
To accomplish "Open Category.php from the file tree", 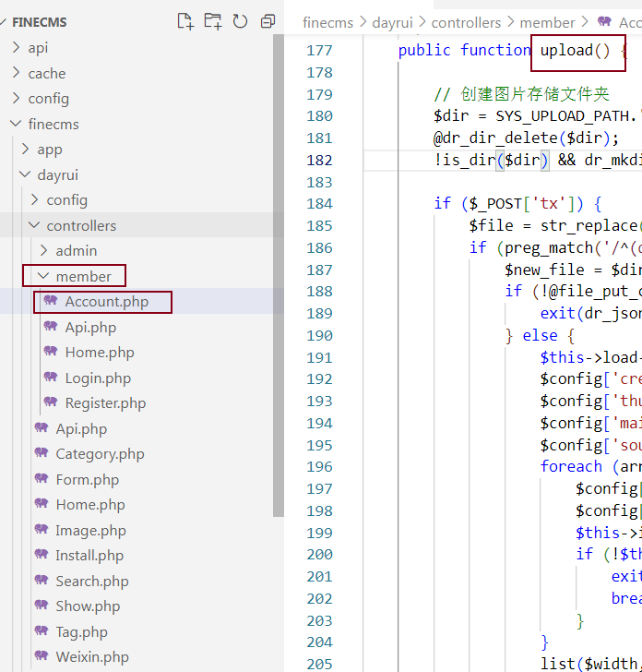I will pyautogui.click(x=100, y=454).
